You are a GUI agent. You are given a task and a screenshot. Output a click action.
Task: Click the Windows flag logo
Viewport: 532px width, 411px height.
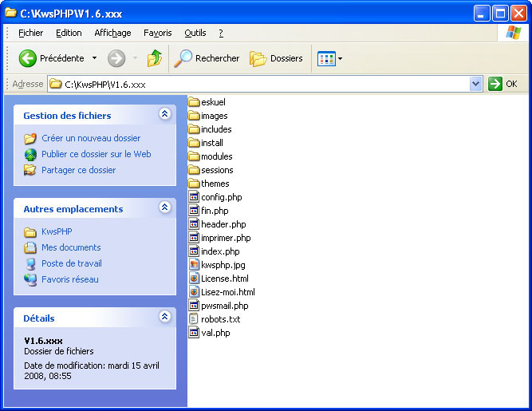pos(514,33)
